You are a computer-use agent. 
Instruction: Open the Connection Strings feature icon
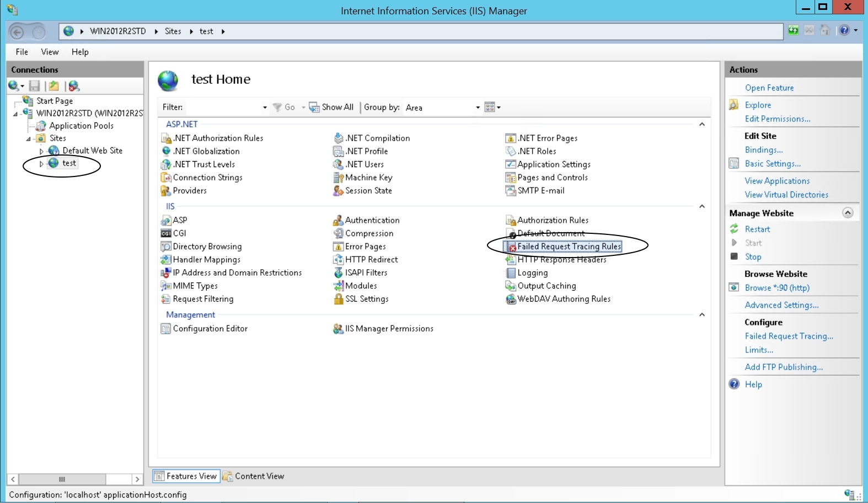click(x=166, y=178)
